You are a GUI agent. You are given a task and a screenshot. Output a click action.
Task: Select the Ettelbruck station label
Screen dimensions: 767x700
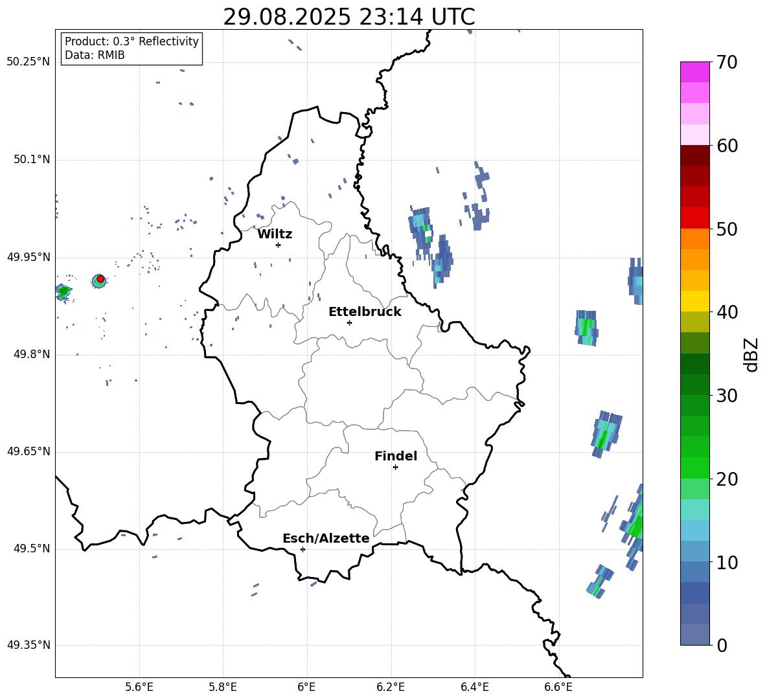pos(365,311)
